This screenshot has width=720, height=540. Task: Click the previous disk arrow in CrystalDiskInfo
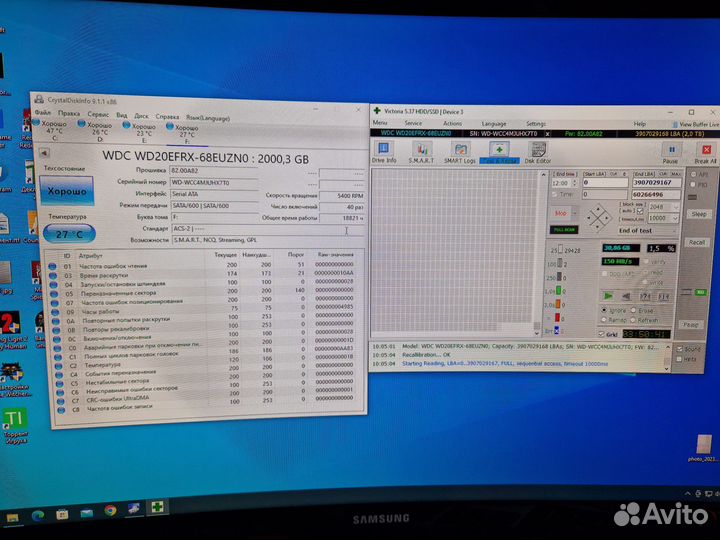click(45, 153)
